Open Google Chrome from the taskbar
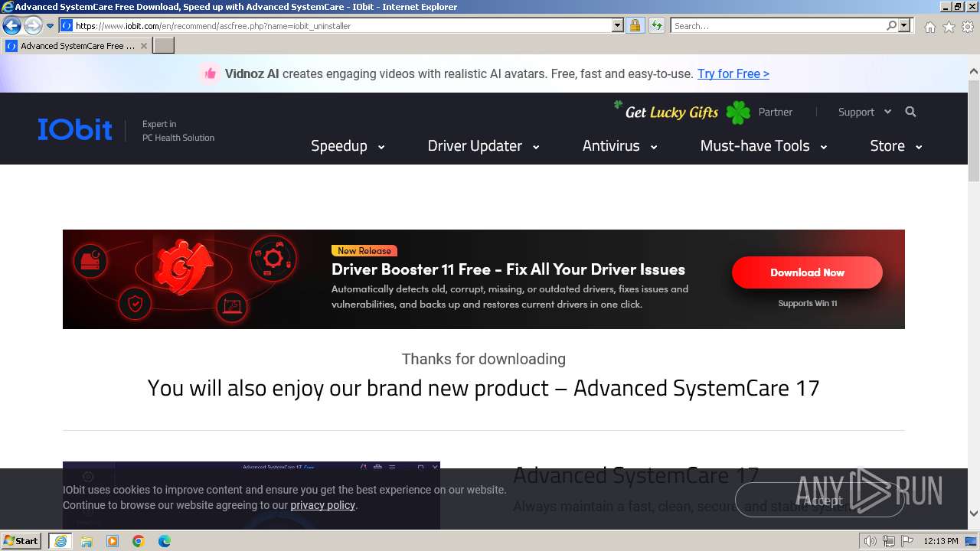The width and height of the screenshot is (980, 551). click(x=139, y=541)
